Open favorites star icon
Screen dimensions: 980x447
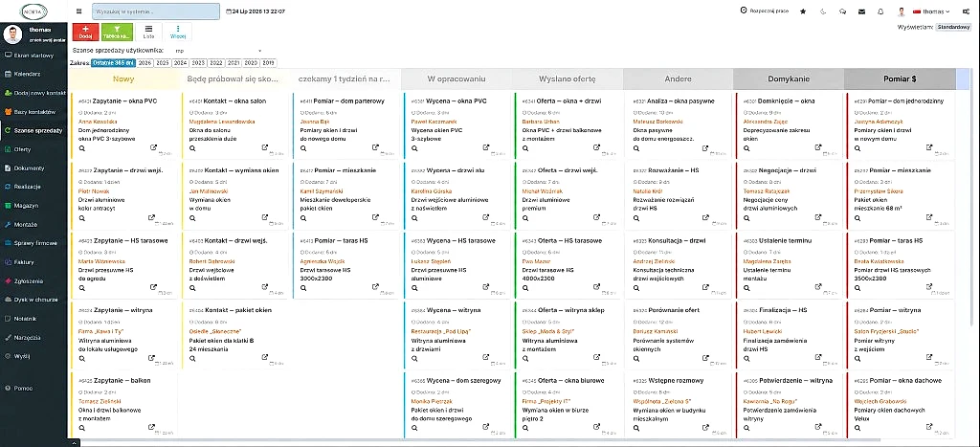tap(803, 11)
